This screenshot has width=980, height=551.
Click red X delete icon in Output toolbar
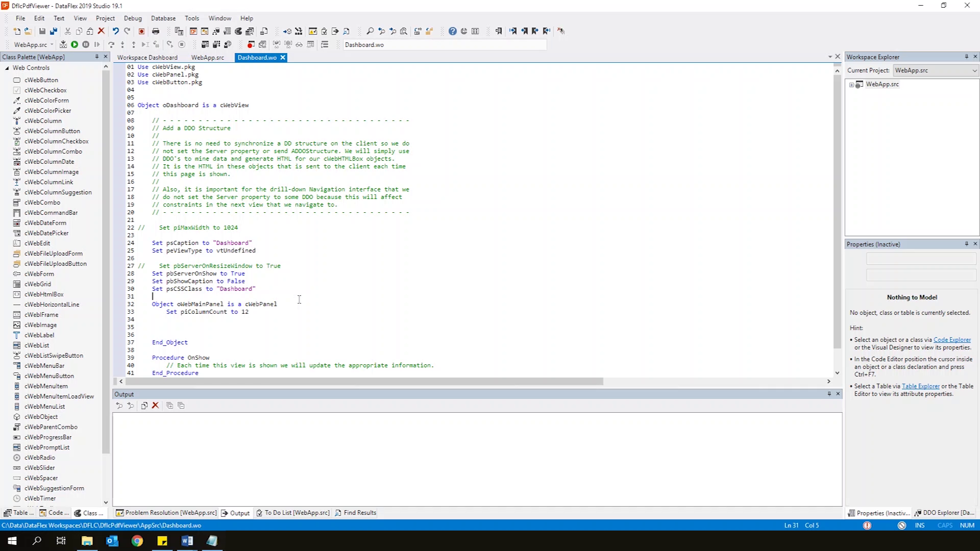point(156,406)
